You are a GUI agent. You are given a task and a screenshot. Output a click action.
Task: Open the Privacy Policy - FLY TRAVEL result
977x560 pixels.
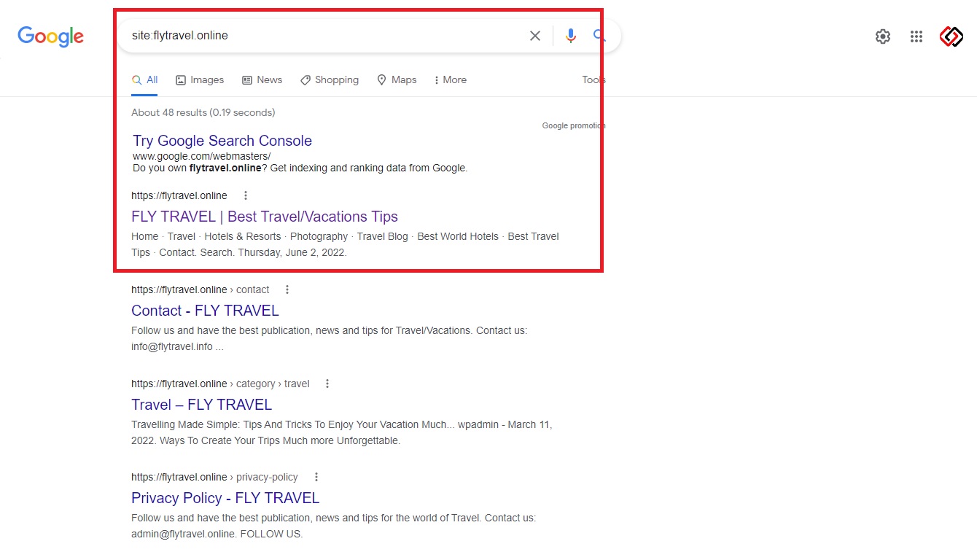click(225, 498)
